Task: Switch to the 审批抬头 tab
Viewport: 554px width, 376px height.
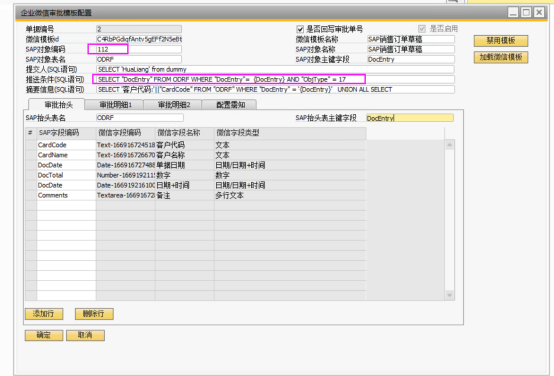Action: [57, 105]
